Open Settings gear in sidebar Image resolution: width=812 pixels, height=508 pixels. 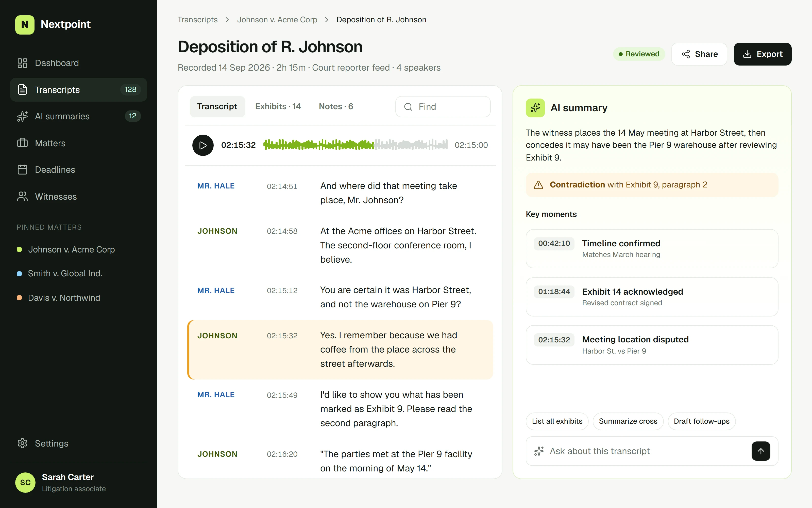(x=78, y=443)
